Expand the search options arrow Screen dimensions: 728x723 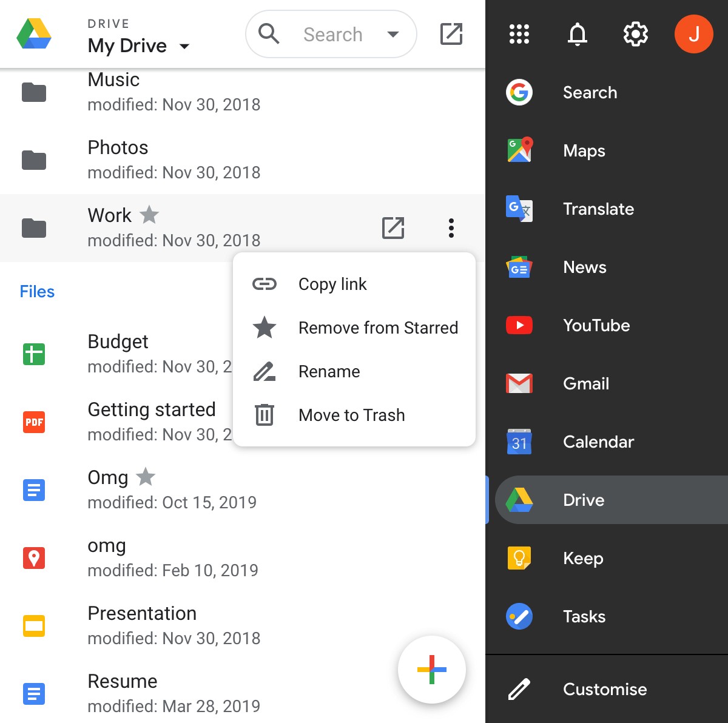393,35
